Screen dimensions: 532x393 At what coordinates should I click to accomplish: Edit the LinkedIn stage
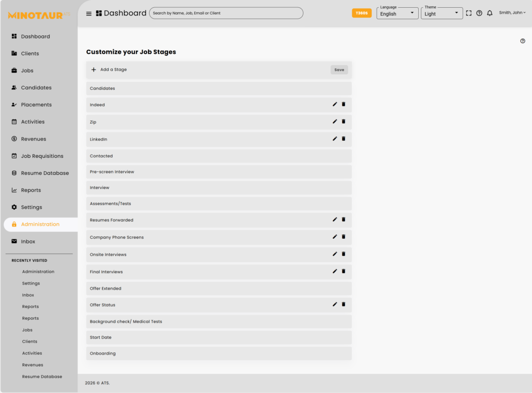[335, 139]
